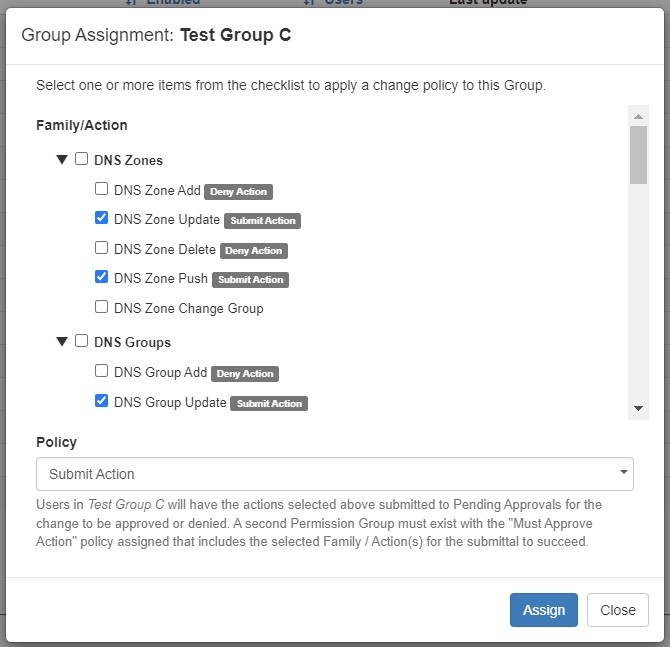Click the scroll down arrow in checklist

(x=638, y=409)
